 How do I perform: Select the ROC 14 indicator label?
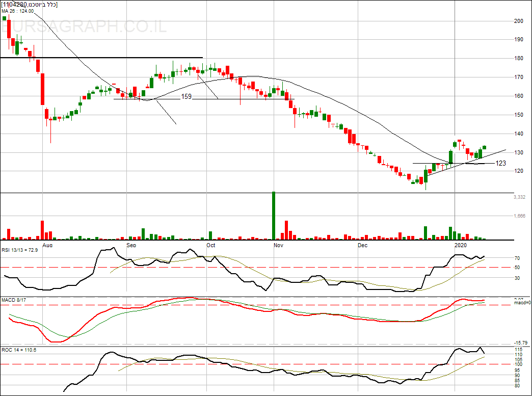(x=19, y=350)
